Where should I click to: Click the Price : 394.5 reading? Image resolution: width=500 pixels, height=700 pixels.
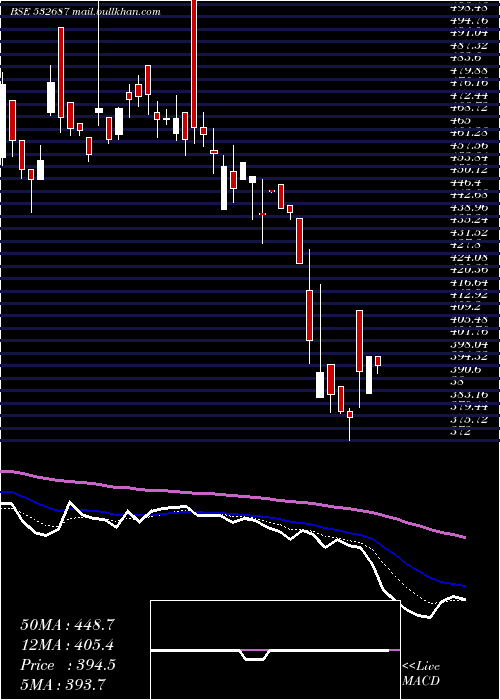pyautogui.click(x=68, y=665)
